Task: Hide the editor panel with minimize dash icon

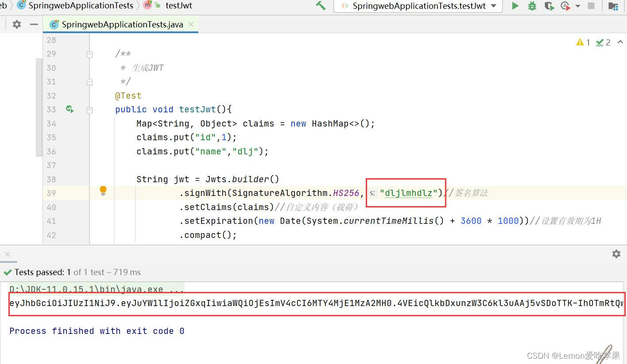Action: pyautogui.click(x=34, y=24)
